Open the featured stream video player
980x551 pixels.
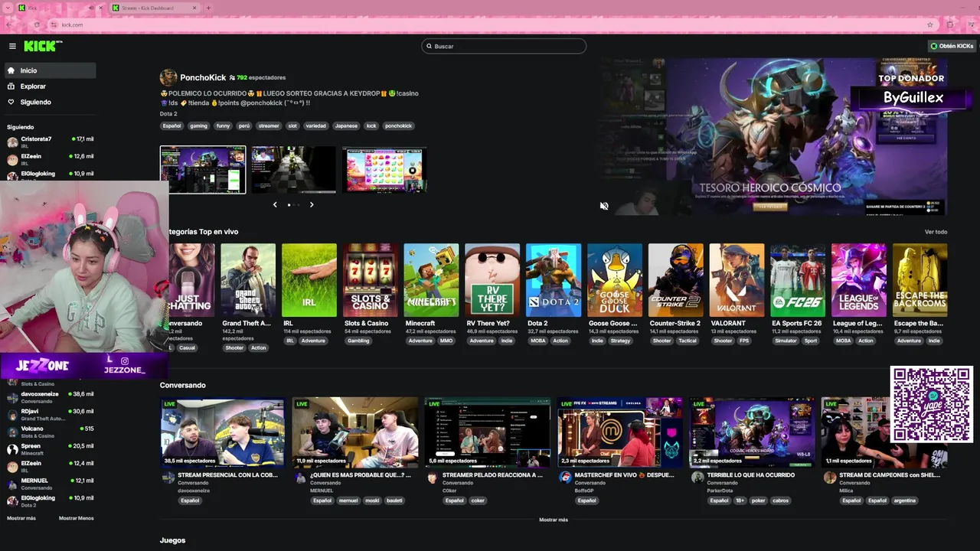pyautogui.click(x=774, y=138)
